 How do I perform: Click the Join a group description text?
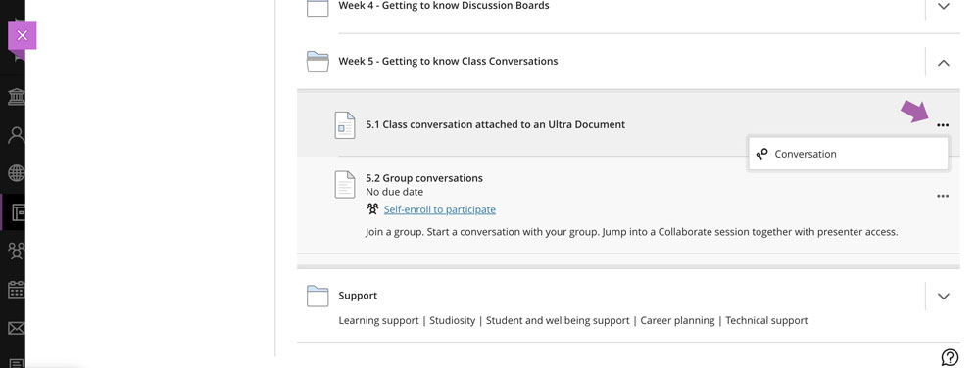click(631, 232)
